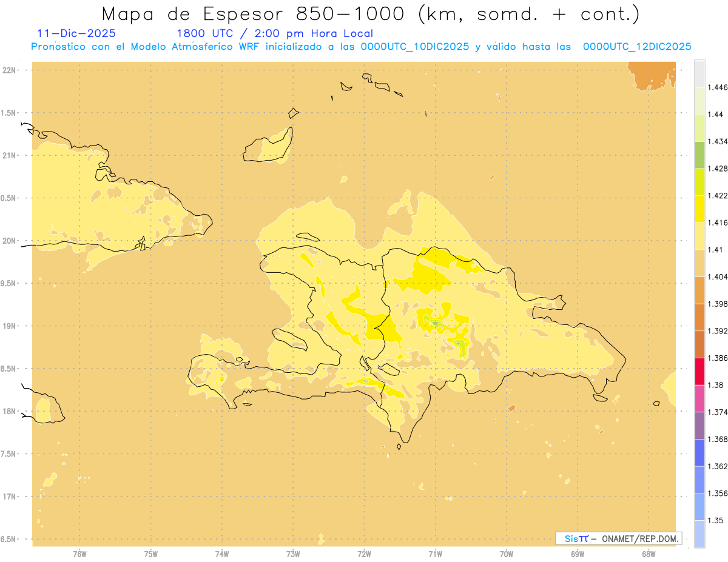The image size is (728, 562).
Task: Click the legend value "1.428"
Action: coord(718,169)
